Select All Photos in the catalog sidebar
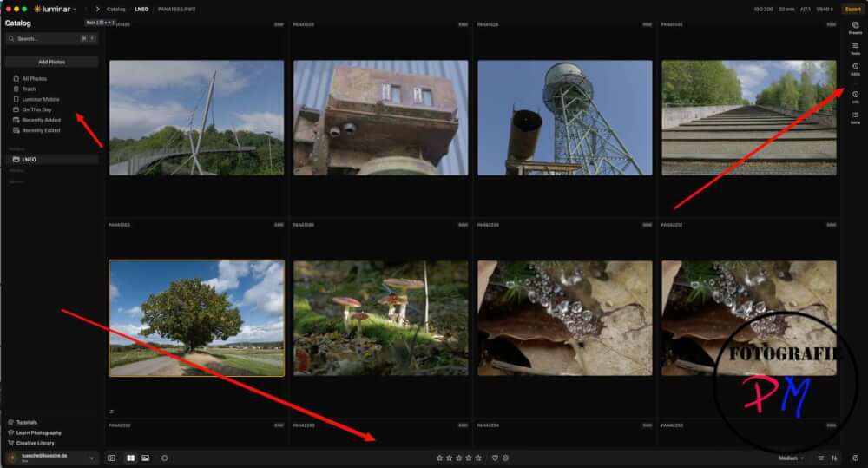Image resolution: width=868 pixels, height=468 pixels. [x=35, y=79]
